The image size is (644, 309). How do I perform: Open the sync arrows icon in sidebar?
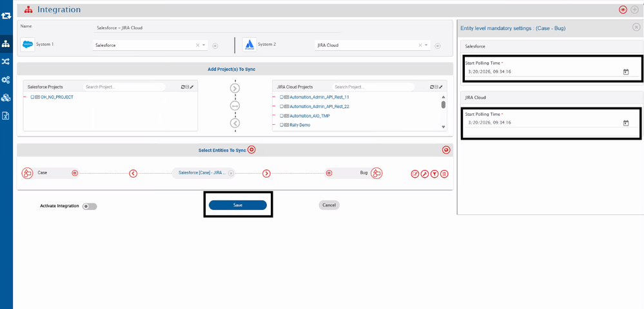(x=6, y=16)
